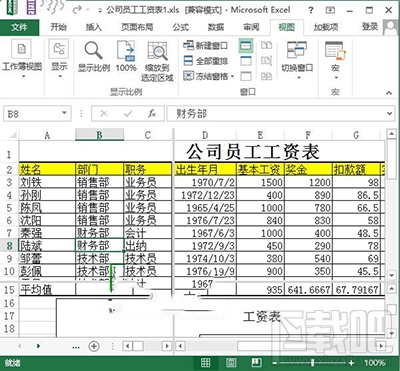Click the Cancel (X) formula bar icon
400x371 pixels.
click(104, 114)
